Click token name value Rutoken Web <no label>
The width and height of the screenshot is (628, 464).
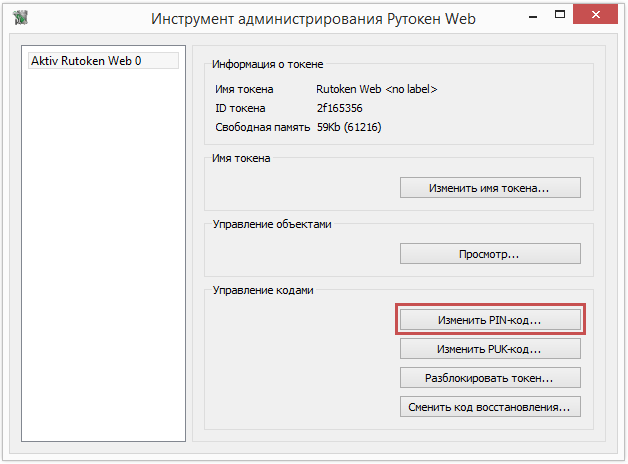point(376,89)
